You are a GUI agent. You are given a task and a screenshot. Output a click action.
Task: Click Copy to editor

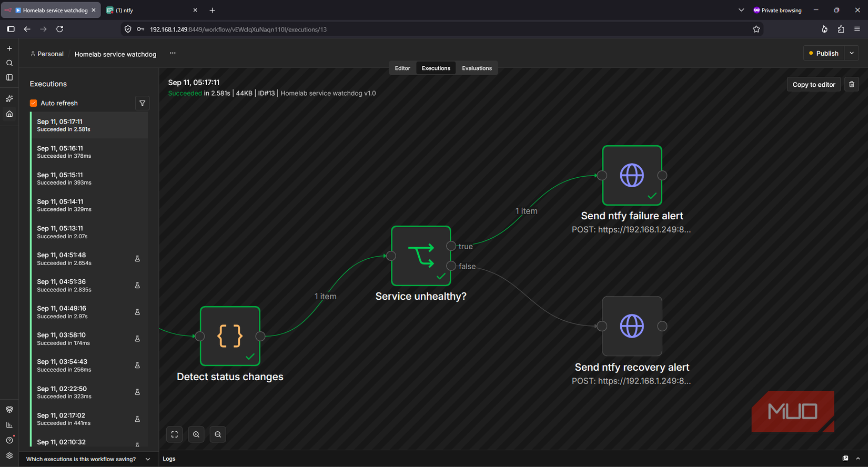[814, 84]
